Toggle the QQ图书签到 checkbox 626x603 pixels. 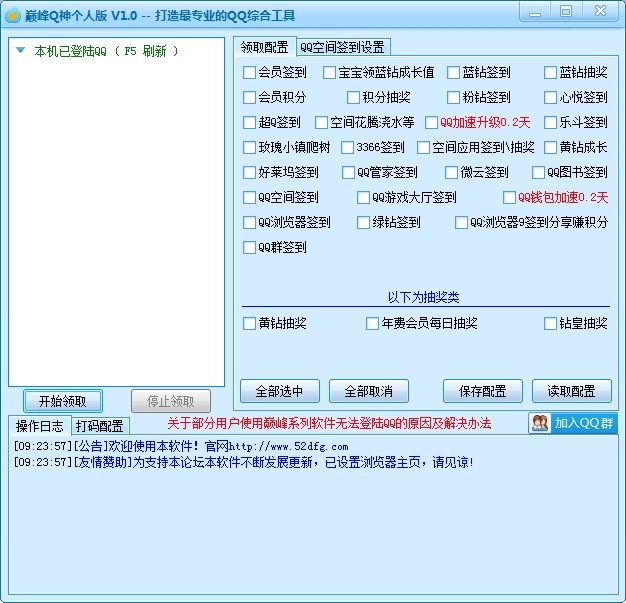(x=538, y=173)
